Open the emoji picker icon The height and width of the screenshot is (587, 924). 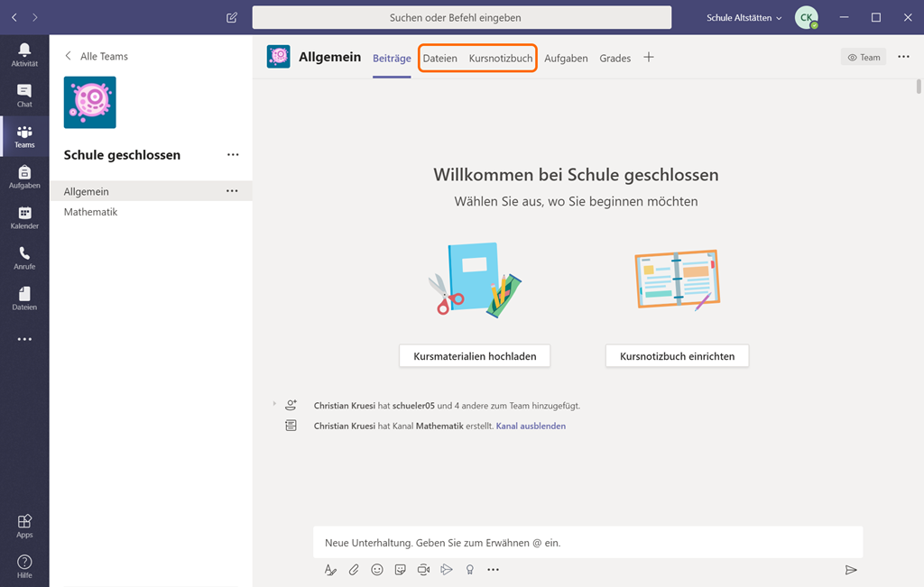click(377, 569)
